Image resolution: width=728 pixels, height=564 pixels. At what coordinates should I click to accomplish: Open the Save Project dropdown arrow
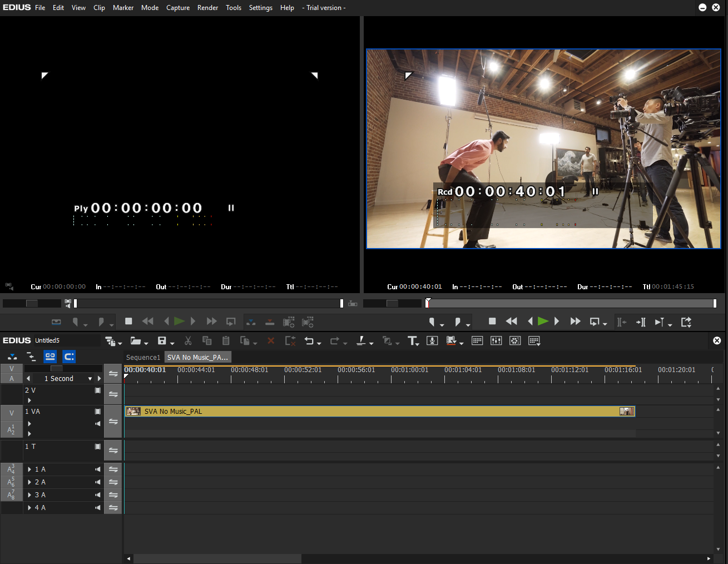[172, 343]
